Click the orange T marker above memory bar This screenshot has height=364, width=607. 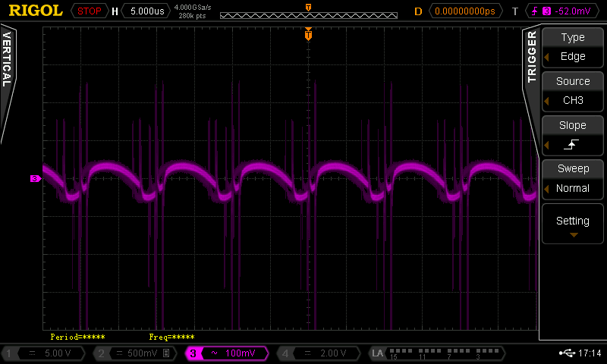pyautogui.click(x=308, y=8)
